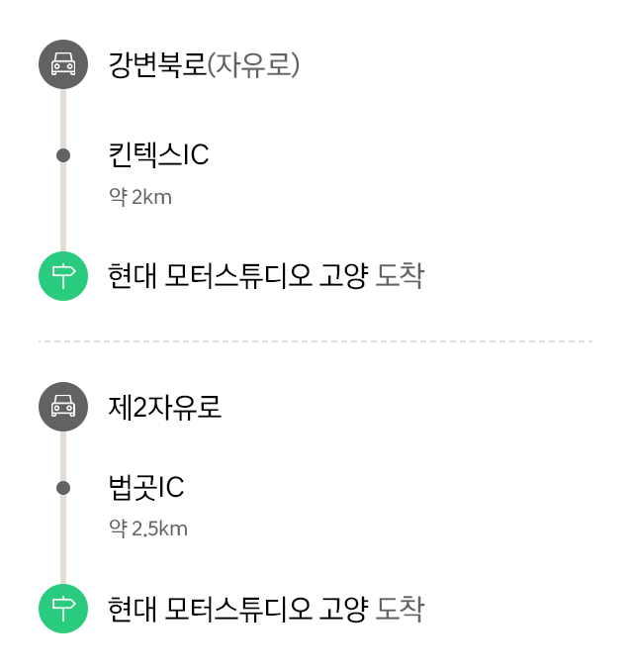Click the car icon beside 강변북로(자유로)

pos(63,64)
